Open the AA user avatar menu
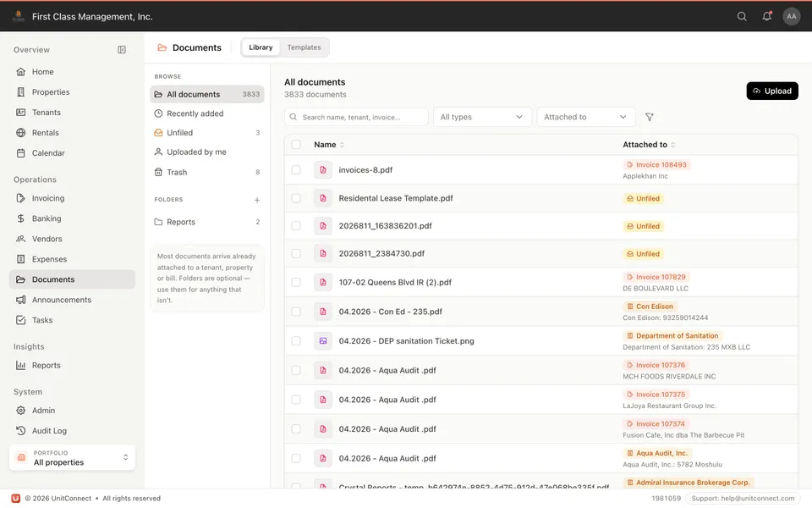Image resolution: width=812 pixels, height=508 pixels. click(x=791, y=17)
